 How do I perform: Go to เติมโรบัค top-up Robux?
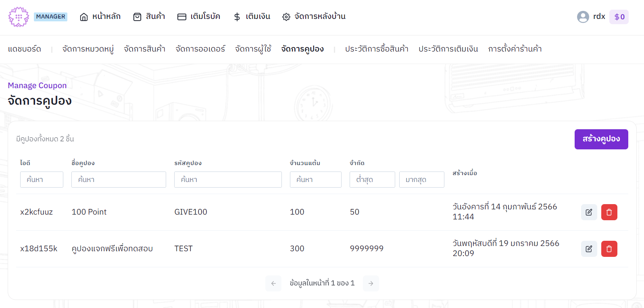point(199,17)
